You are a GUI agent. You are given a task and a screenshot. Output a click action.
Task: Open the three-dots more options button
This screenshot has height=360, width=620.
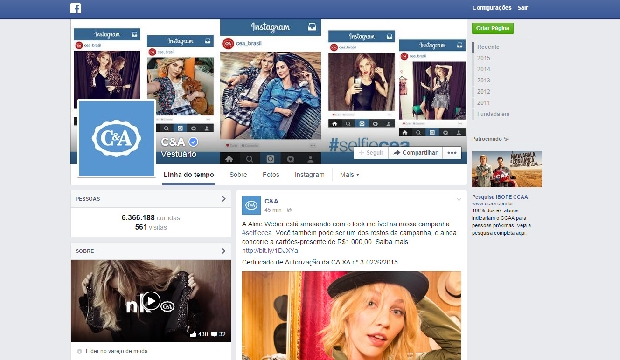(x=452, y=153)
